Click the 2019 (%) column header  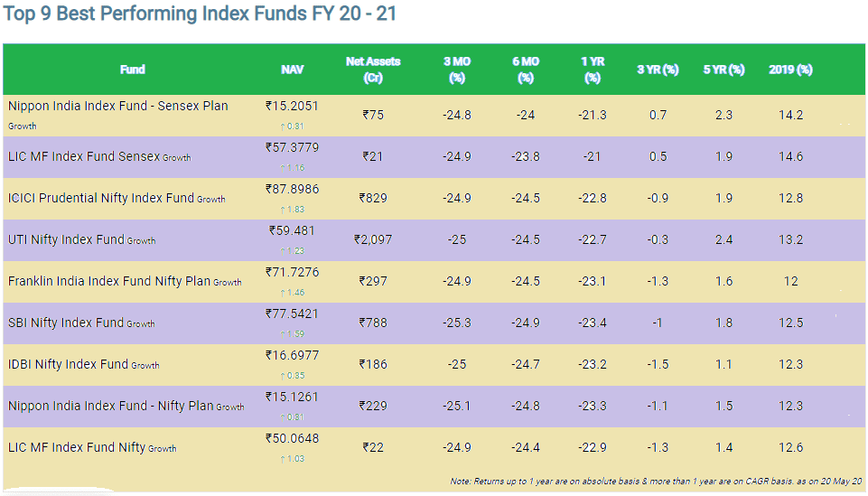[x=790, y=70]
